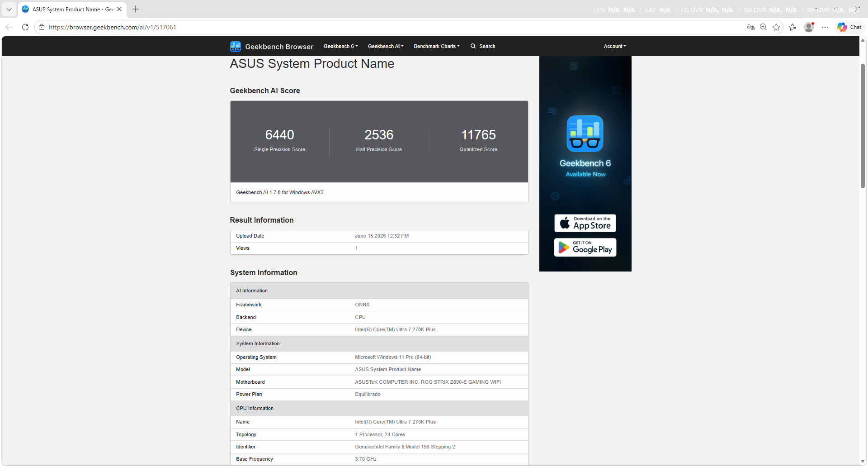Click the Search link in navbar
Image resolution: width=868 pixels, height=467 pixels.
tap(487, 46)
